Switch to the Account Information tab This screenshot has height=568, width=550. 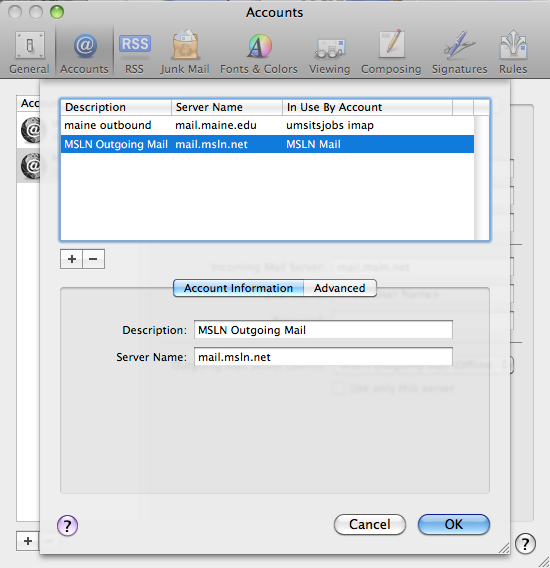238,288
